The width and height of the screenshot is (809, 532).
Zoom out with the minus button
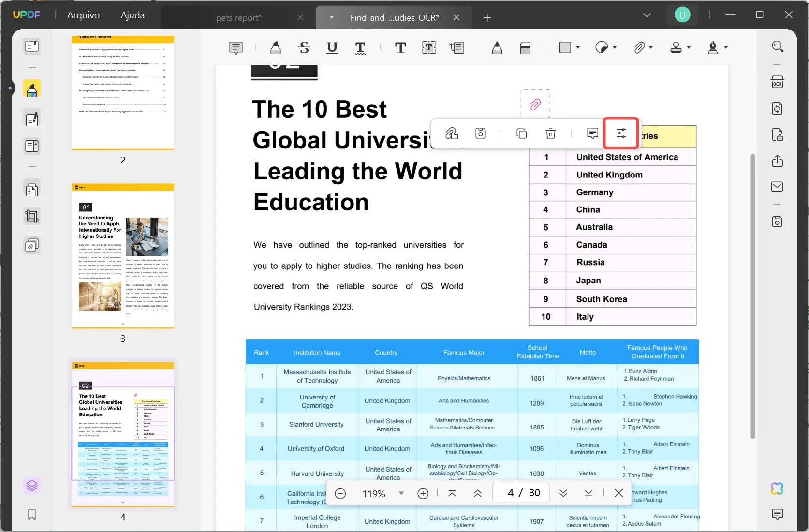(340, 493)
